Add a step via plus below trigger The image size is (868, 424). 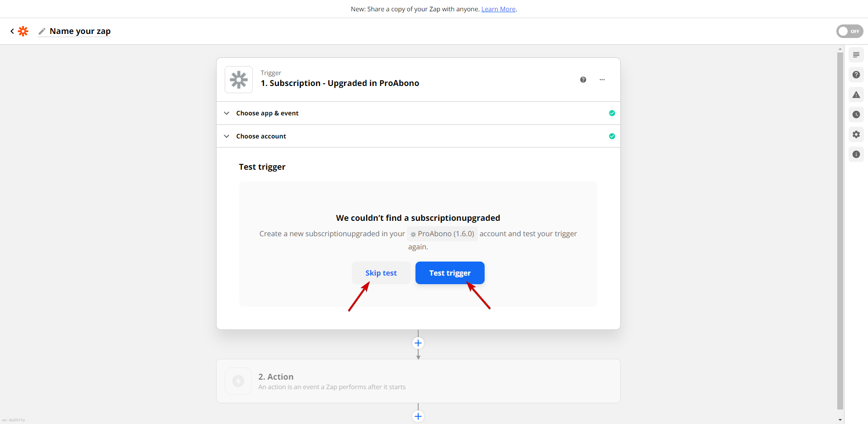click(x=418, y=343)
